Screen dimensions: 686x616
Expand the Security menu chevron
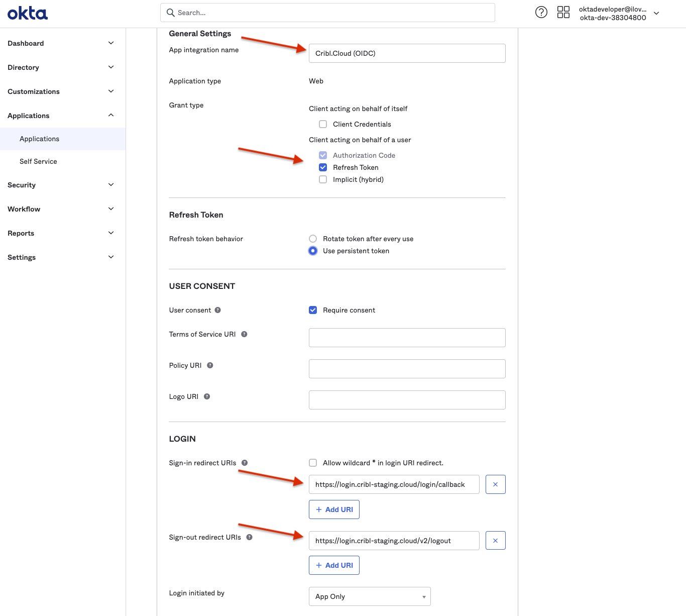[x=111, y=185]
